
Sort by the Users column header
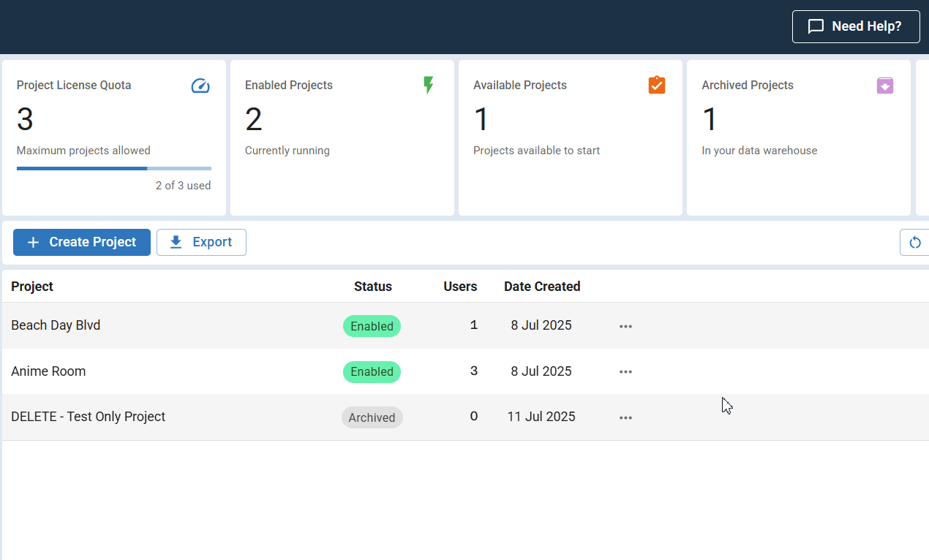(460, 287)
